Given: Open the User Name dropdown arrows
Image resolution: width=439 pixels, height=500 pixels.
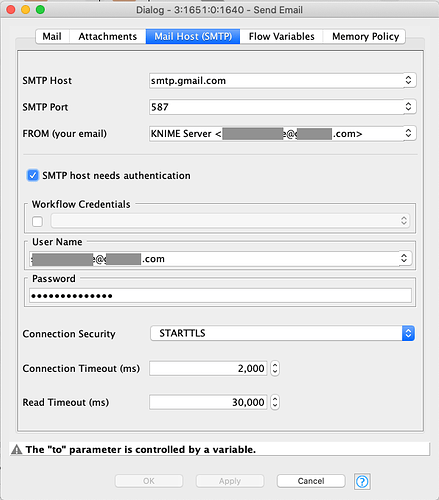Looking at the screenshot, I should click(404, 258).
